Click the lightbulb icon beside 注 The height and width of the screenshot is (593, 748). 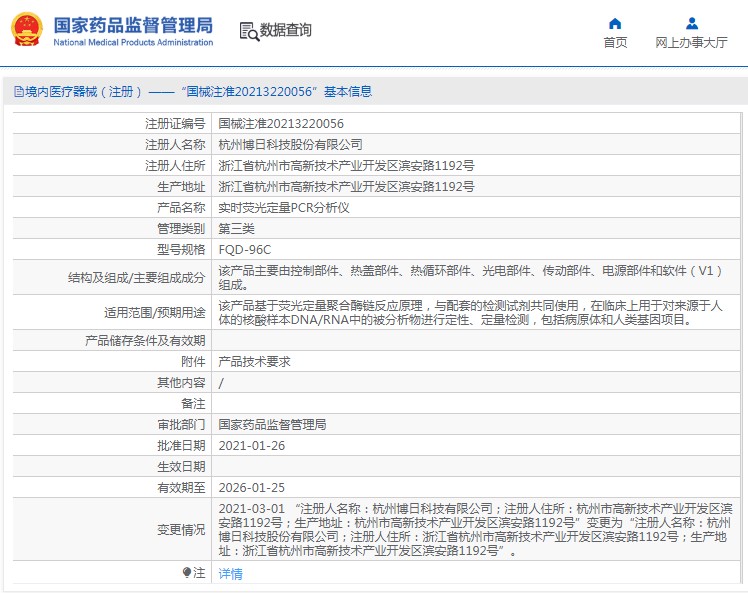point(187,572)
